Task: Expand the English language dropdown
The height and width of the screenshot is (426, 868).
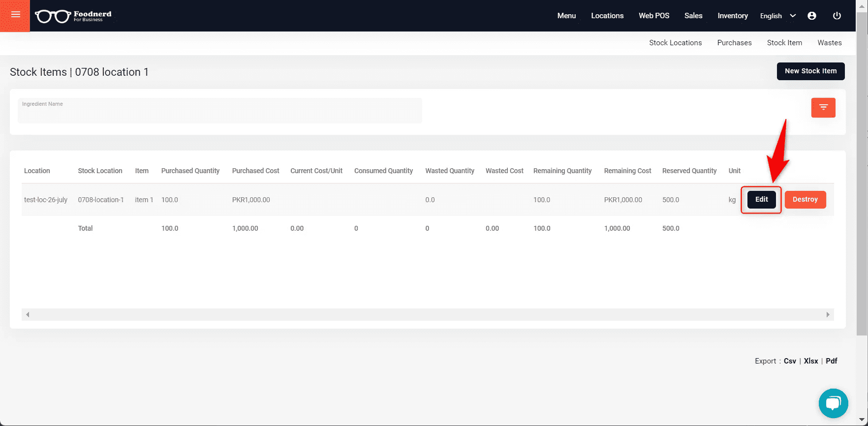Action: pyautogui.click(x=777, y=16)
